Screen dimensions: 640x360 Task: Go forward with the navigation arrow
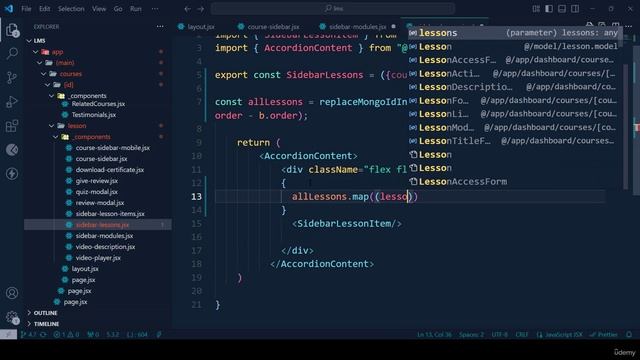click(x=201, y=9)
